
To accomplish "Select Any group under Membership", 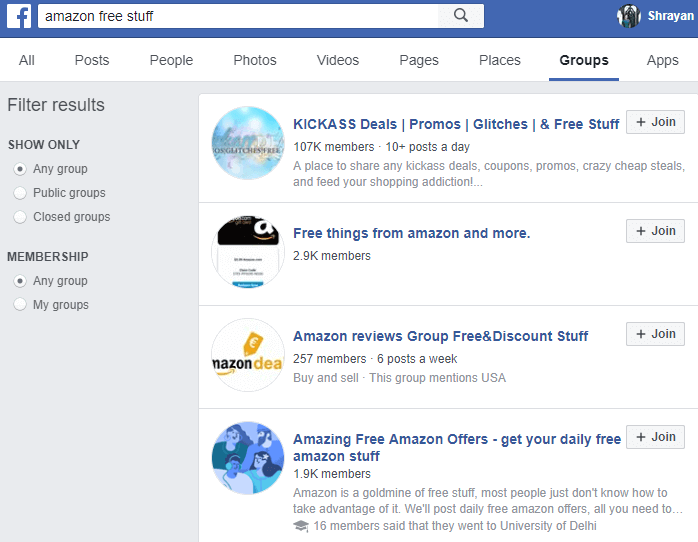I will 20,281.
